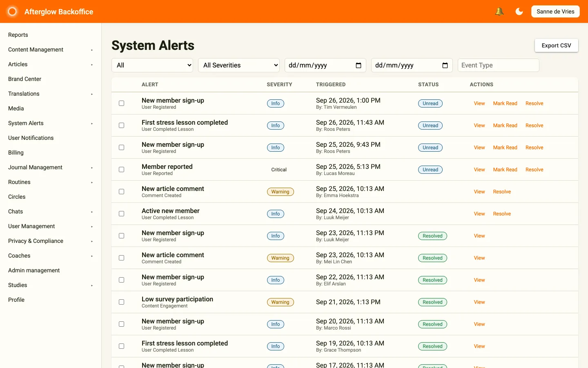This screenshot has width=588, height=368.
Task: Select the Active new member row checkbox
Action: [x=121, y=214]
